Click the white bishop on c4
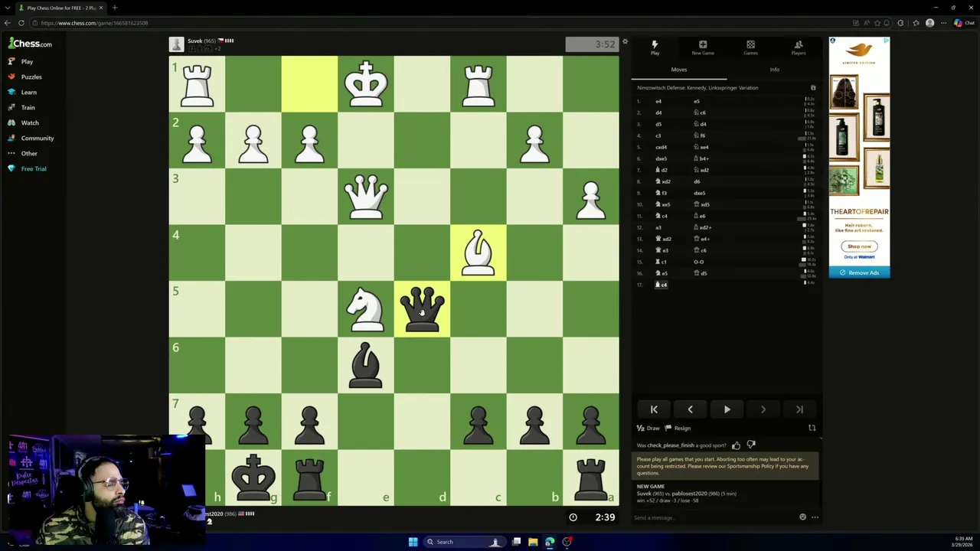Screen dimensions: 980x551 pos(479,253)
